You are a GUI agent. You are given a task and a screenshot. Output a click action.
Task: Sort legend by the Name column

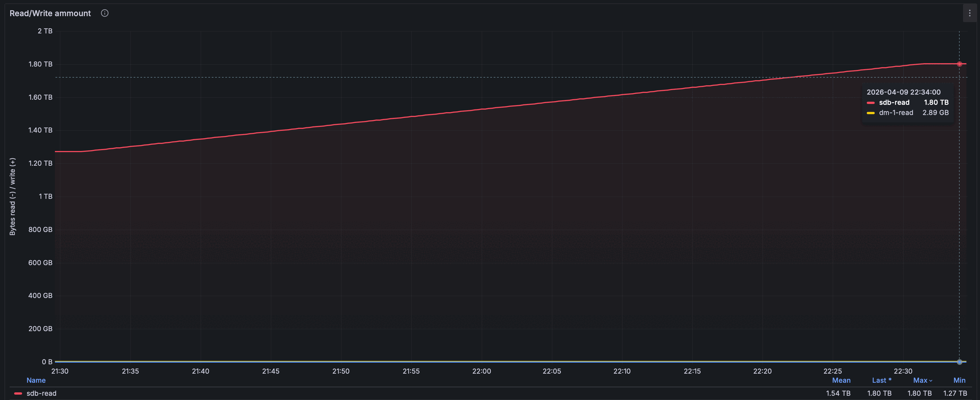pyautogui.click(x=36, y=380)
